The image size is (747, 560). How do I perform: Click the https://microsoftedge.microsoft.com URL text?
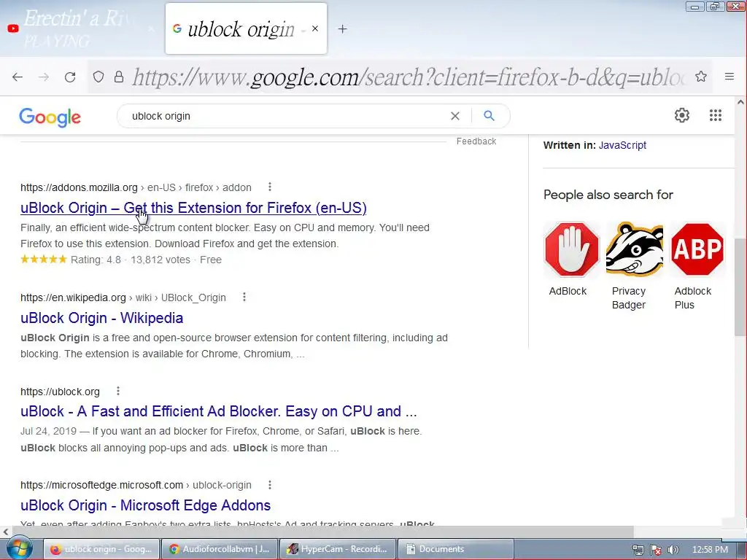(102, 485)
